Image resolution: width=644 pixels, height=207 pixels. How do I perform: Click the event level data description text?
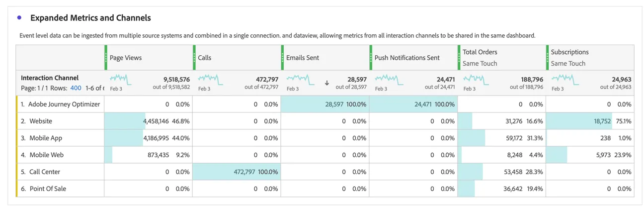[277, 35]
